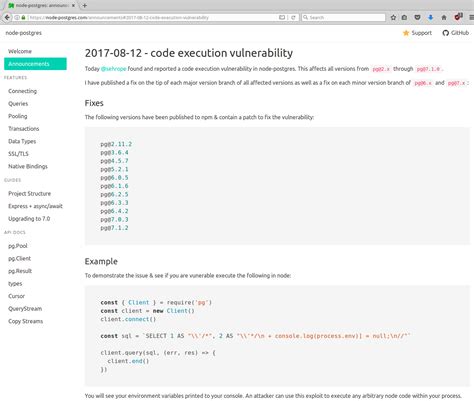The height and width of the screenshot is (401, 474).
Task: Click the pg@6.4.2 version line
Action: tap(114, 211)
